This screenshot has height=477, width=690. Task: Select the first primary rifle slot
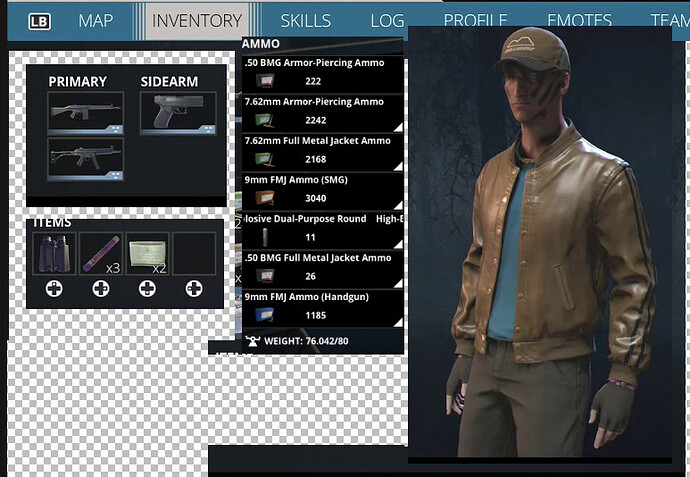pos(85,113)
